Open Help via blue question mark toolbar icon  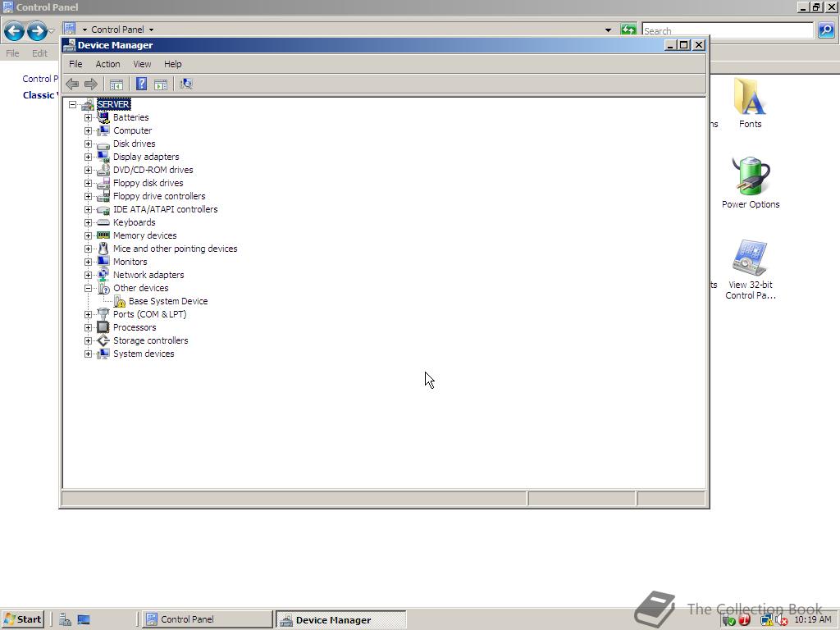click(x=141, y=84)
